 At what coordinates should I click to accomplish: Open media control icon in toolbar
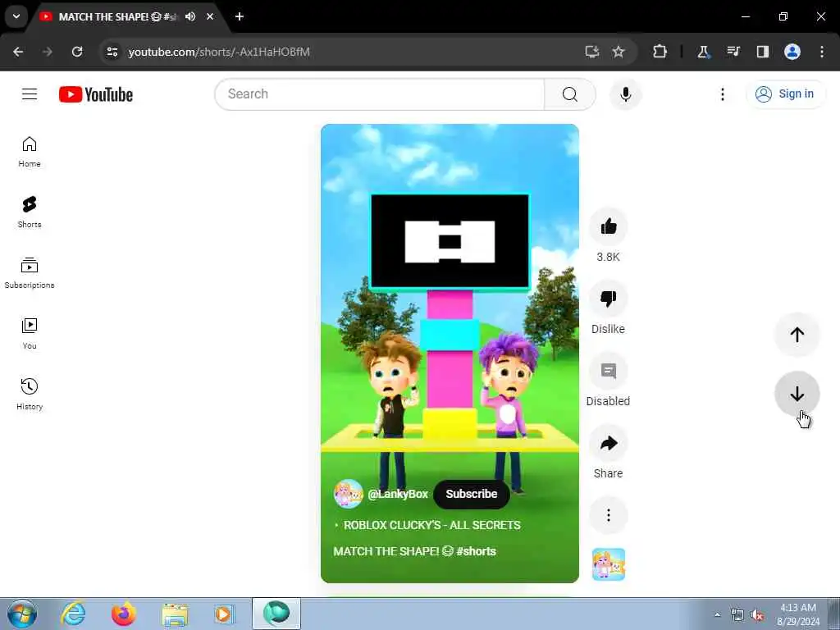(733, 52)
